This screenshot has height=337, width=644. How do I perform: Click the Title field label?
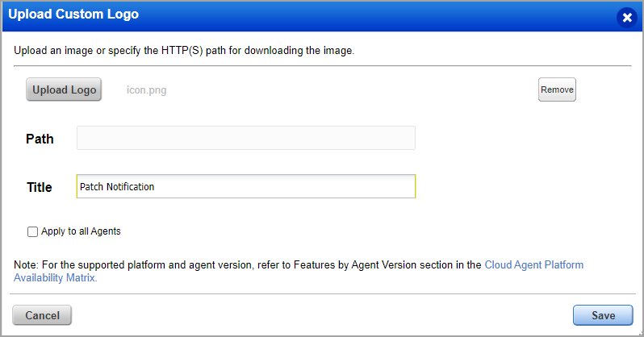tap(40, 187)
